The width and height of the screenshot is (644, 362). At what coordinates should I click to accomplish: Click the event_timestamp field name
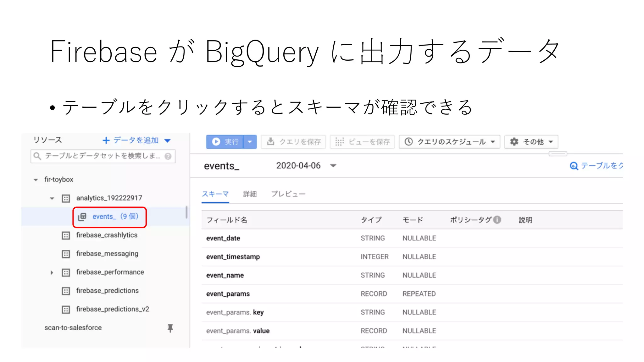coord(233,257)
